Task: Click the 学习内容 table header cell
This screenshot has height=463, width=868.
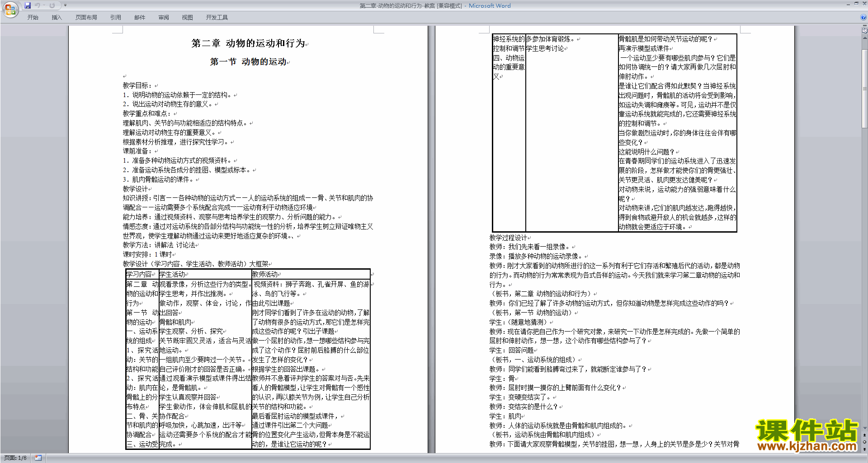Action: pos(139,274)
